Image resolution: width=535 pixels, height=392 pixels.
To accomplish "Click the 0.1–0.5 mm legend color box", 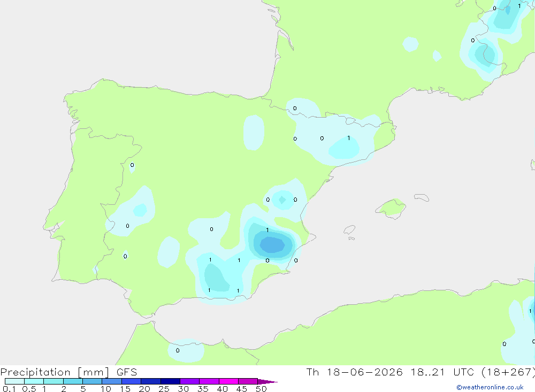I will (14, 381).
